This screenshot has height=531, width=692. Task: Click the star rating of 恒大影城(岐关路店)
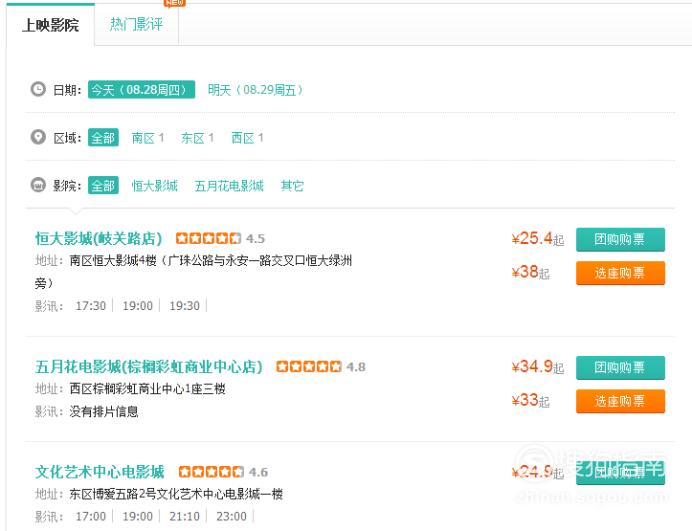click(x=208, y=238)
